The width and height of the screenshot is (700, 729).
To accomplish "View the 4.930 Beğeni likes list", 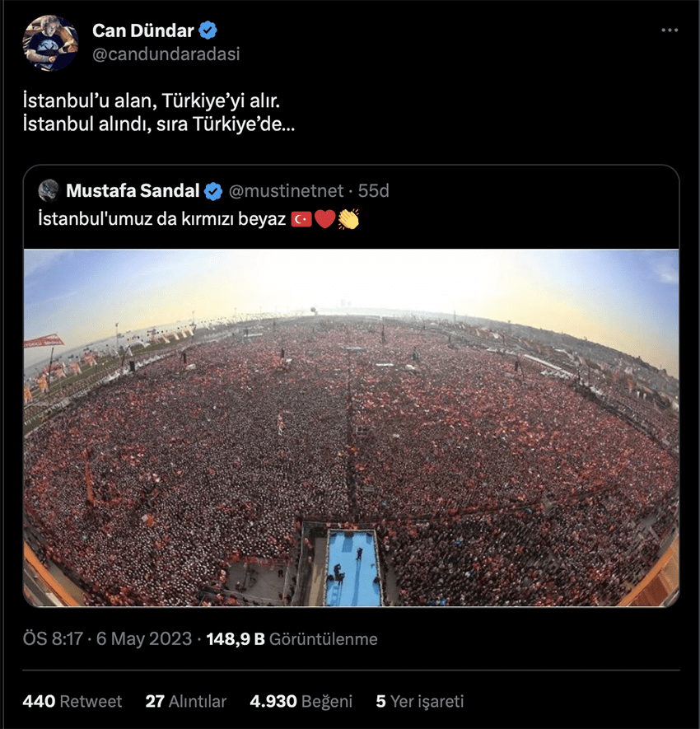I will pos(301,701).
